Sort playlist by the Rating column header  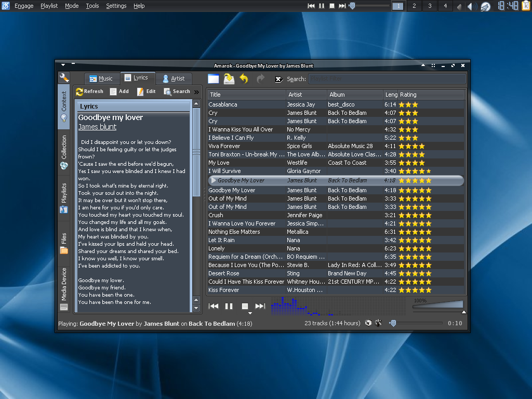(431, 95)
